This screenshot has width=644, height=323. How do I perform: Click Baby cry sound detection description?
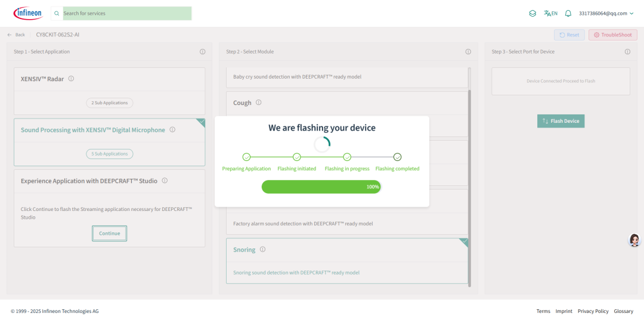click(298, 77)
